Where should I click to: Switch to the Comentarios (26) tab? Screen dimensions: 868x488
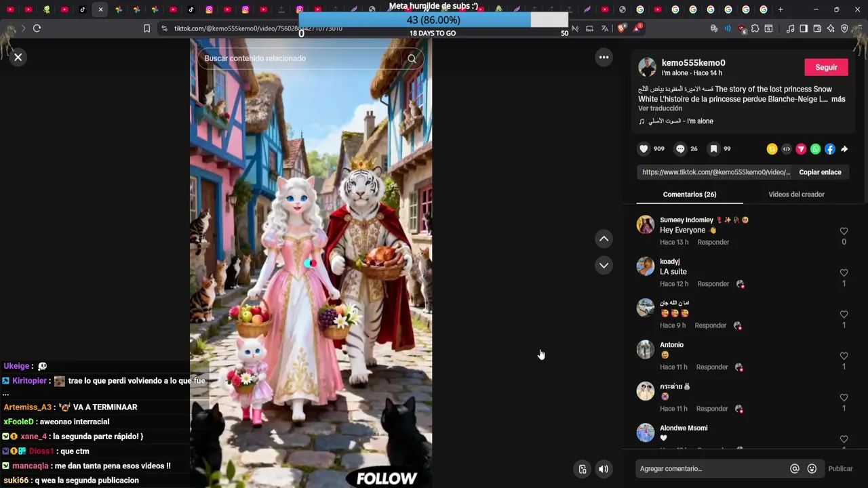click(x=690, y=195)
